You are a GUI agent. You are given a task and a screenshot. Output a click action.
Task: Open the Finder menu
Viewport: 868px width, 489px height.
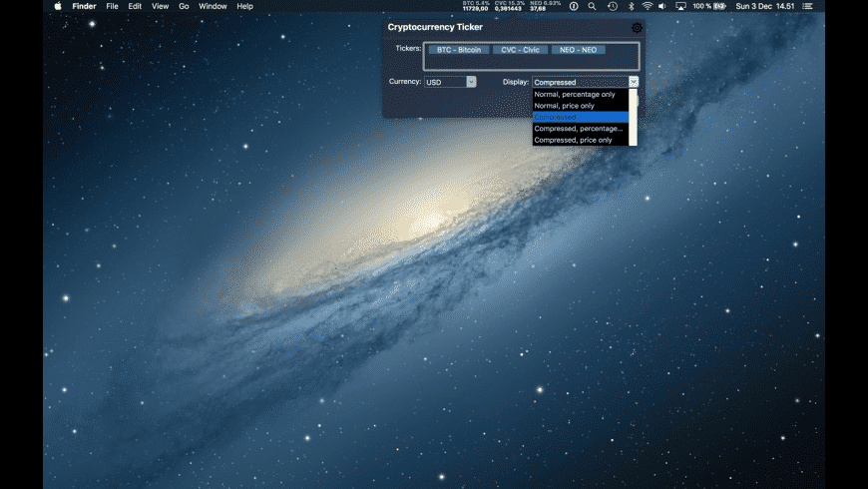84,6
